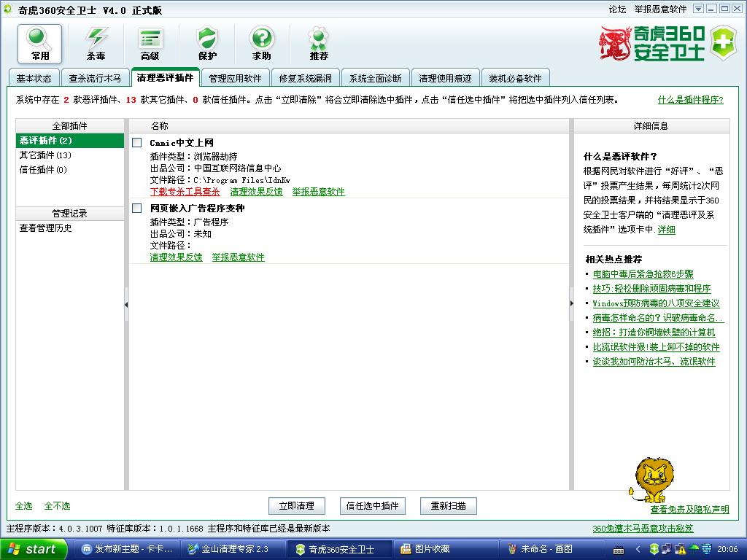Image resolution: width=747 pixels, height=560 pixels.
Task: Switch to the 管理应用软件 tab
Action: click(235, 78)
